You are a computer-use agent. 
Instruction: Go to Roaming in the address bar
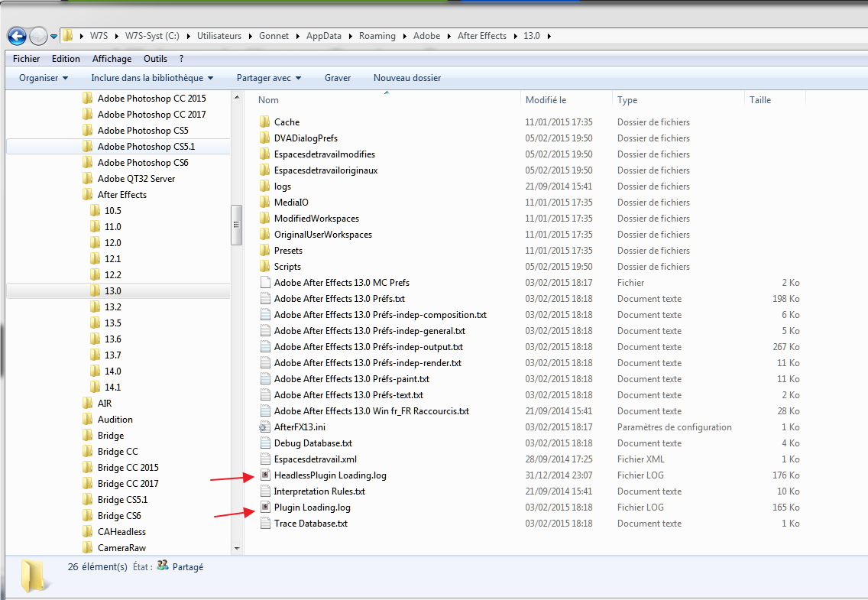click(377, 36)
